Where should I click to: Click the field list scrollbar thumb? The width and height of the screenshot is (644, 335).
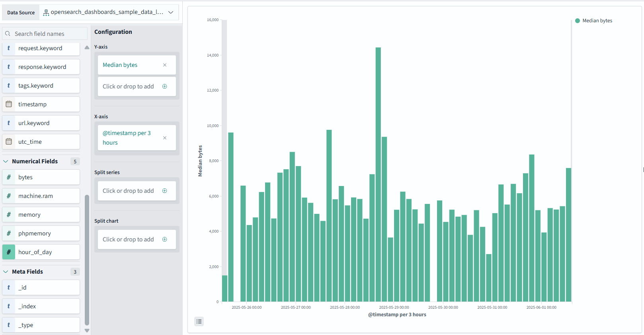pyautogui.click(x=87, y=260)
